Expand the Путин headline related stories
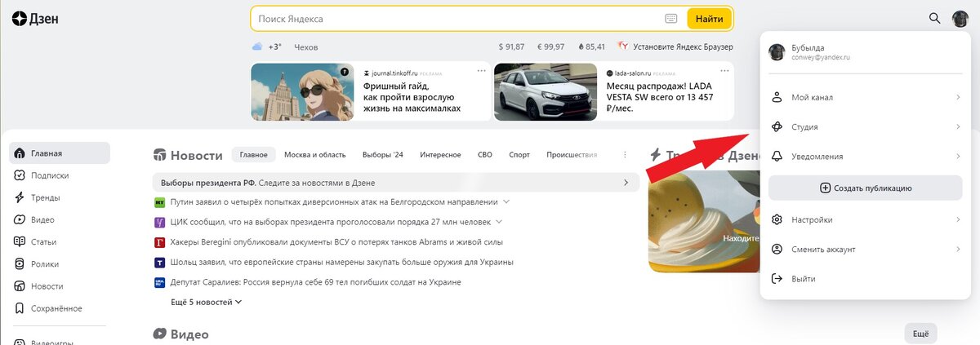980x345 pixels. (506, 201)
